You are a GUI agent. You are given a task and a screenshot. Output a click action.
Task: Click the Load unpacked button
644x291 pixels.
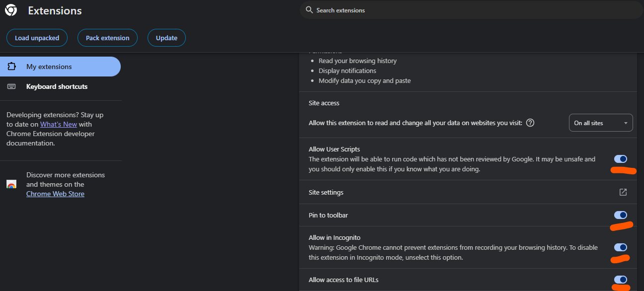pyautogui.click(x=37, y=38)
